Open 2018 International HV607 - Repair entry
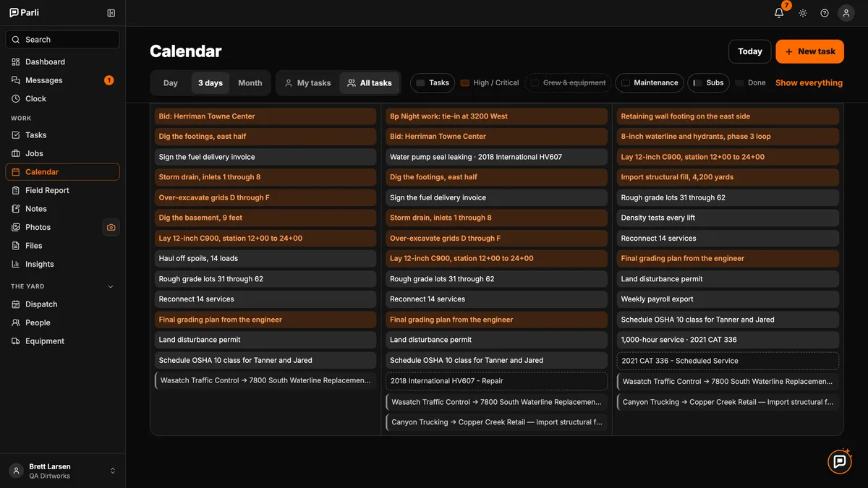 point(496,381)
